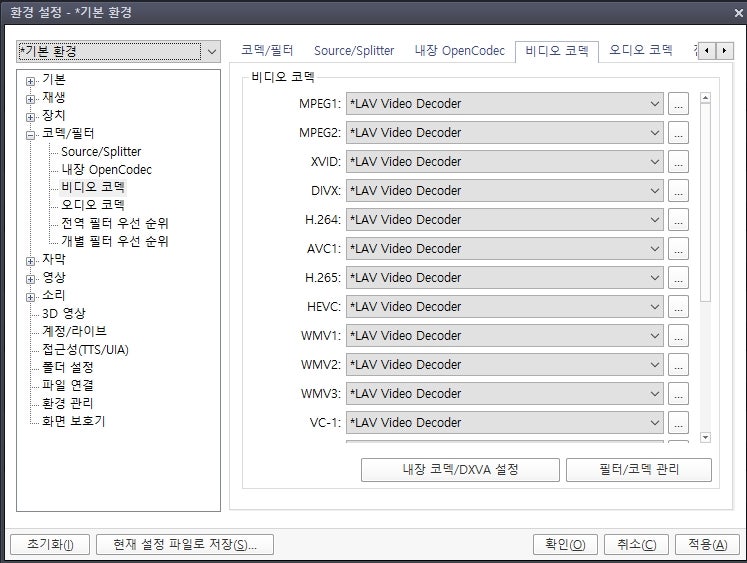This screenshot has height=563, width=747.
Task: Select 전역 필터 우선 순위 tree item
Action: [115, 223]
